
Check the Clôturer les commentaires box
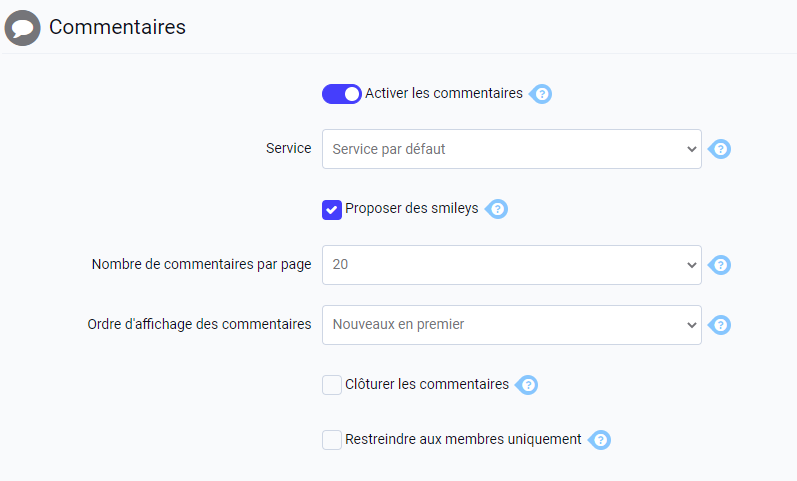coord(332,385)
